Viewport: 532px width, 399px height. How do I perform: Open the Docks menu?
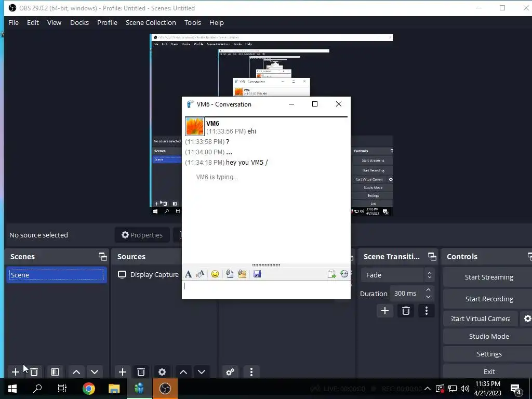(79, 22)
